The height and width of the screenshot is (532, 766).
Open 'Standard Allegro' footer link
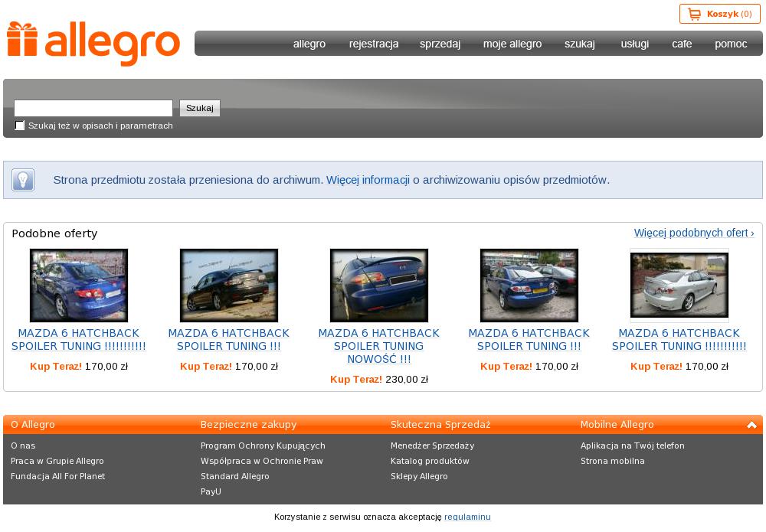[235, 476]
